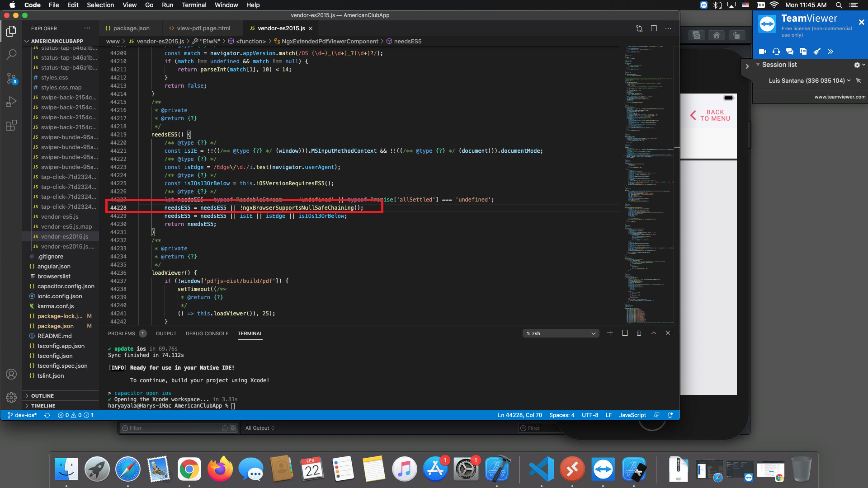The height and width of the screenshot is (488, 868).
Task: Open the Source Control view
Action: [x=11, y=78]
